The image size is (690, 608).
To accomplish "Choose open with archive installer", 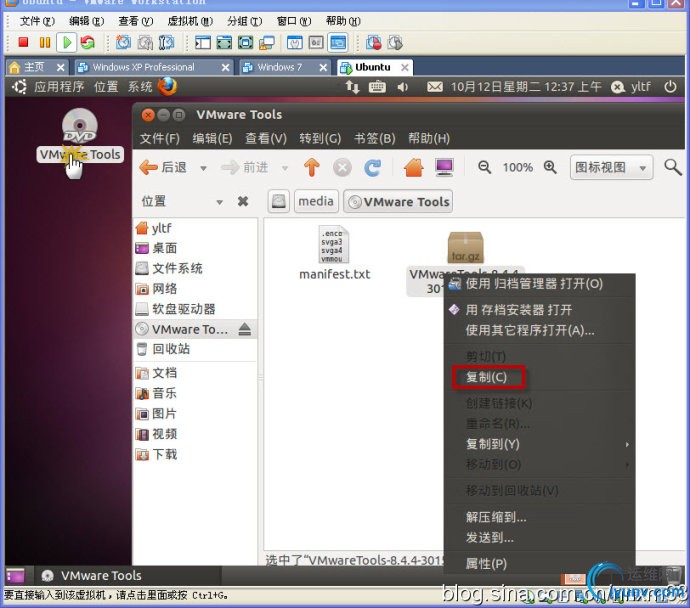I will (x=540, y=310).
